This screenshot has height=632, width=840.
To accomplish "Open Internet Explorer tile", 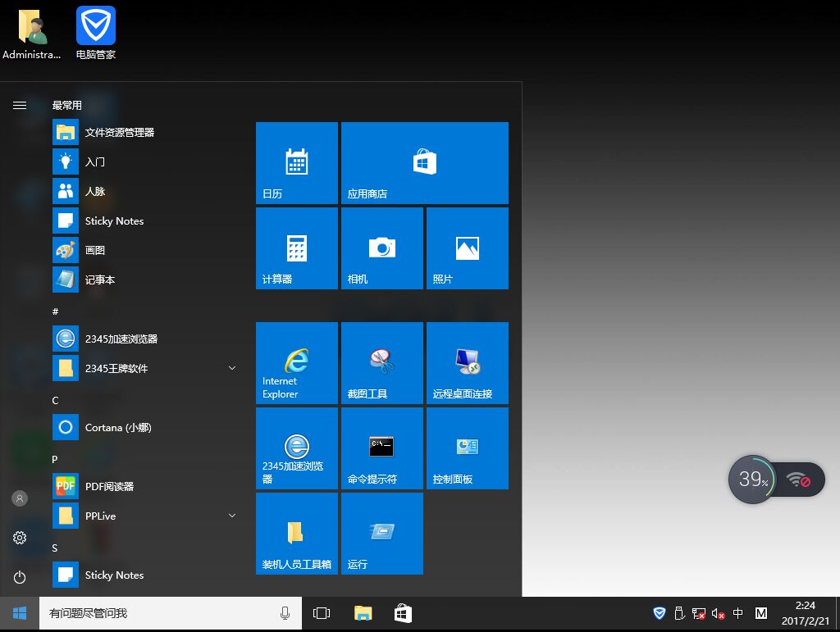I will [297, 363].
